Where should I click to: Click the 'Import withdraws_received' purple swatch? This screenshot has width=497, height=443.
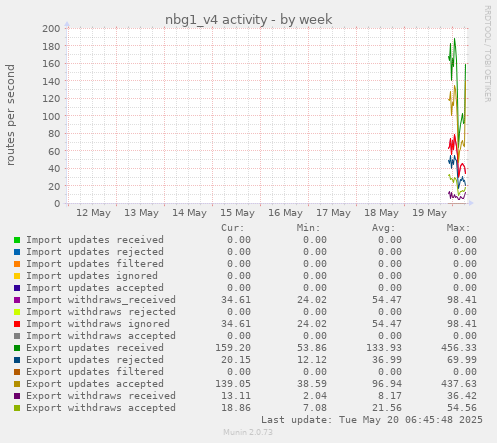[17, 300]
